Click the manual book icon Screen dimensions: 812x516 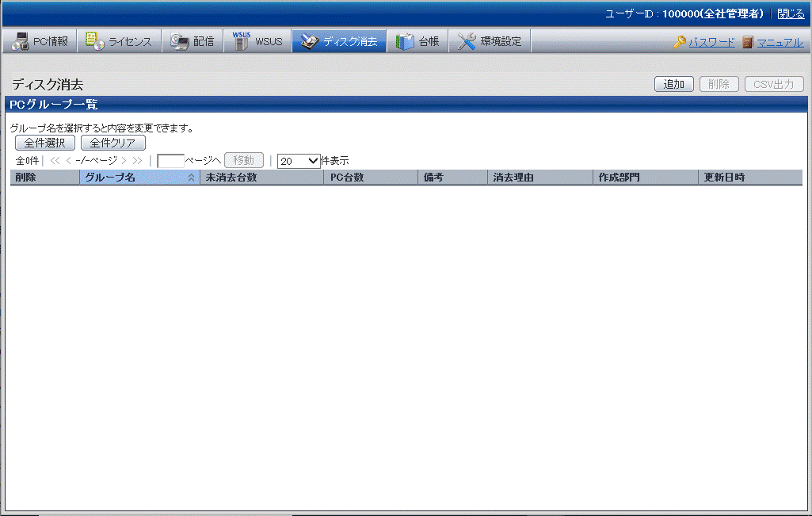(747, 42)
